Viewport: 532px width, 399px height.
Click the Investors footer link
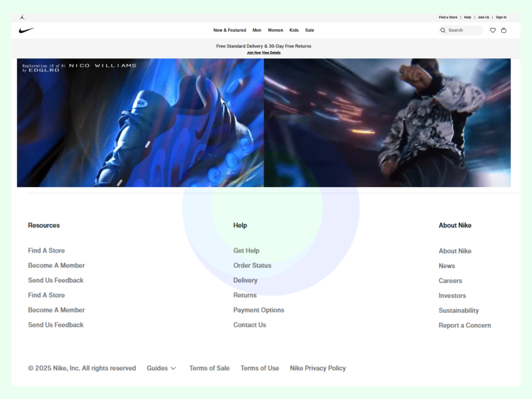[453, 296]
